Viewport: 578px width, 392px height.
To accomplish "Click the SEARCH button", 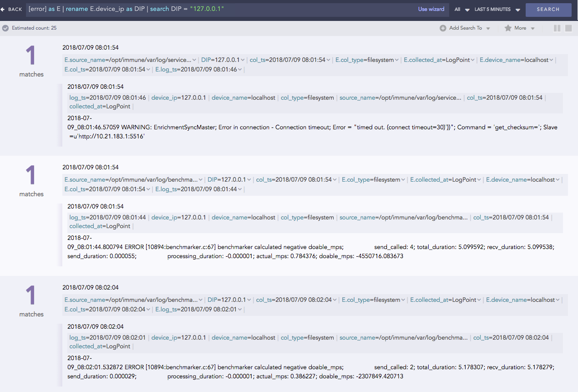I will point(548,9).
